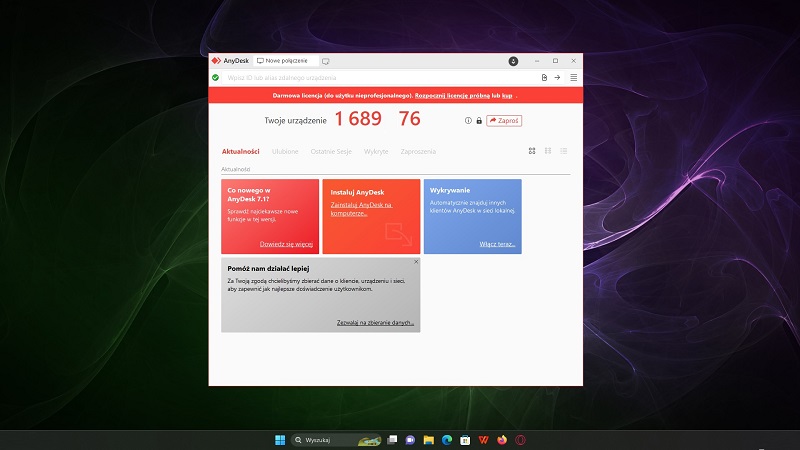800x450 pixels.
Task: Click Zainstaluj AnyDesk na komputerze link
Action: 361,209
